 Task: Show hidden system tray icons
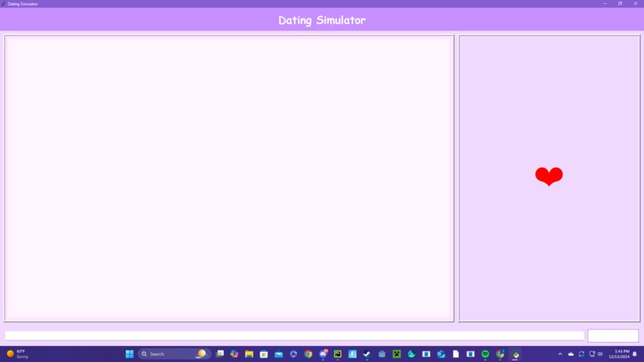(x=560, y=354)
